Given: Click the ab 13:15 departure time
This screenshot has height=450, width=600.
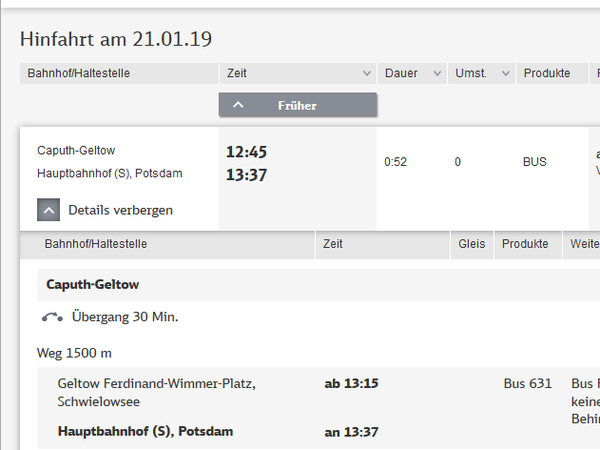Looking at the screenshot, I should coord(351,383).
